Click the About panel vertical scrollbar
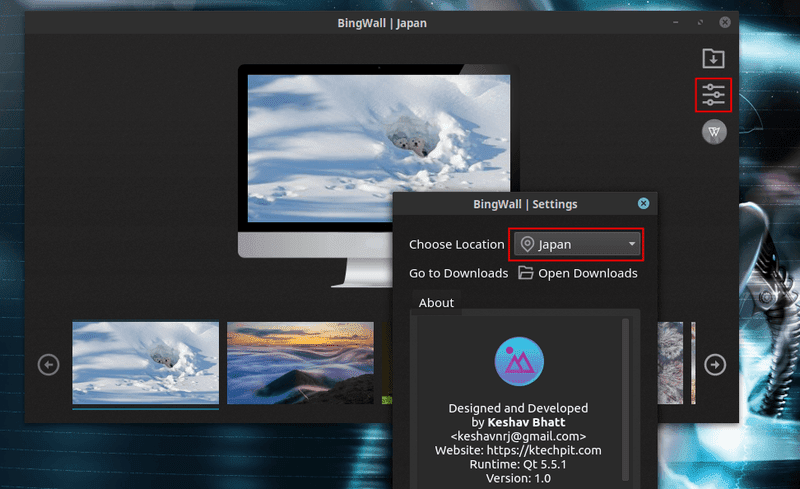The height and width of the screenshot is (489, 800). (x=625, y=399)
